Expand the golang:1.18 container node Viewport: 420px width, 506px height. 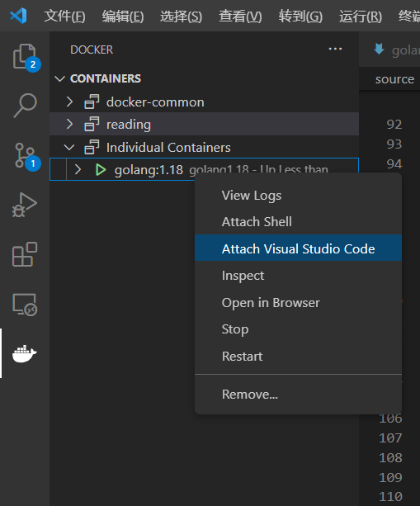tap(78, 169)
